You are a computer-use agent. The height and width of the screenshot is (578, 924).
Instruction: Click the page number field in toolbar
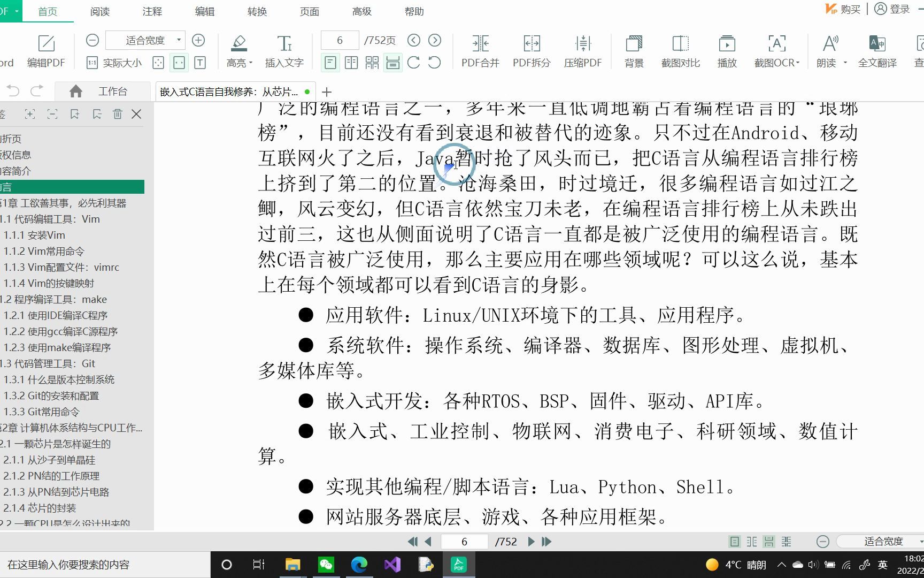[340, 40]
